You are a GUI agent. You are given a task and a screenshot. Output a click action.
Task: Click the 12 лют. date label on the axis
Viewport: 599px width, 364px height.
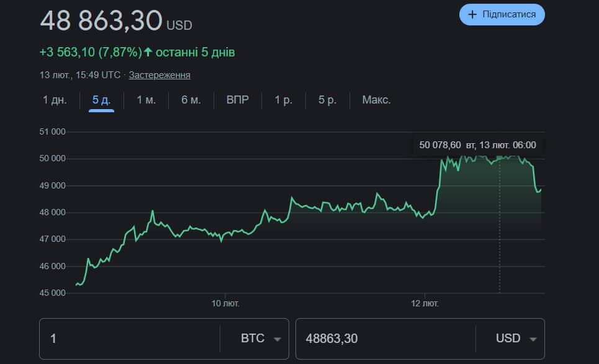(425, 304)
